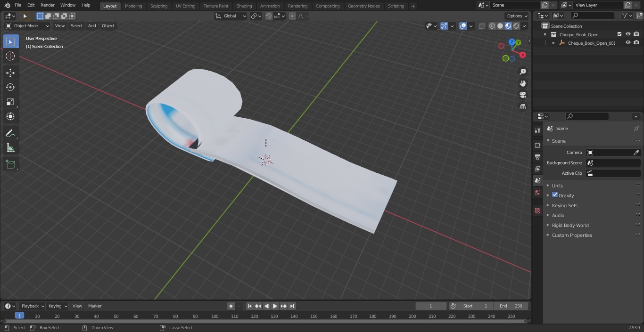
Task: Activate the Transform tool
Action: pyautogui.click(x=10, y=116)
